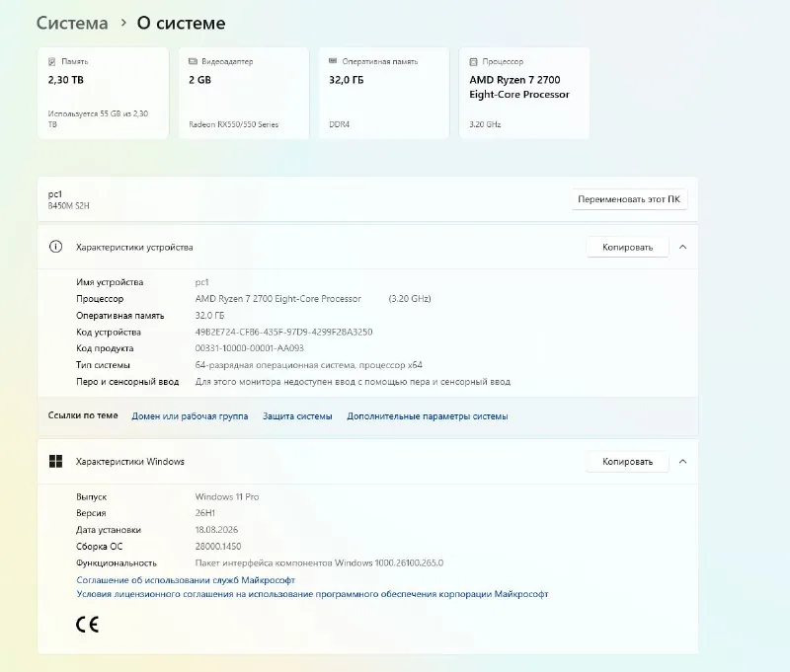Click the Дата установки label
Viewport: 790px width, 672px height.
pyautogui.click(x=109, y=530)
